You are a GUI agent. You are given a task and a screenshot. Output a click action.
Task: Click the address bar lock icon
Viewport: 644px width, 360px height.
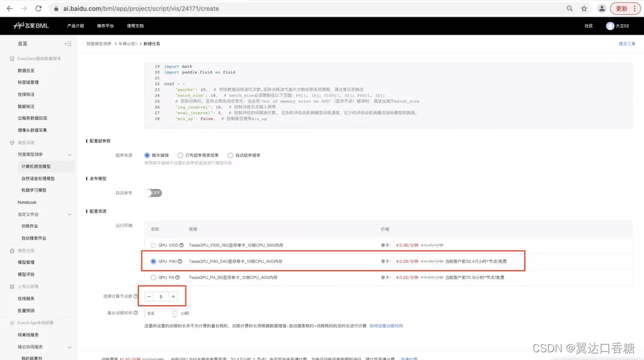[x=56, y=8]
